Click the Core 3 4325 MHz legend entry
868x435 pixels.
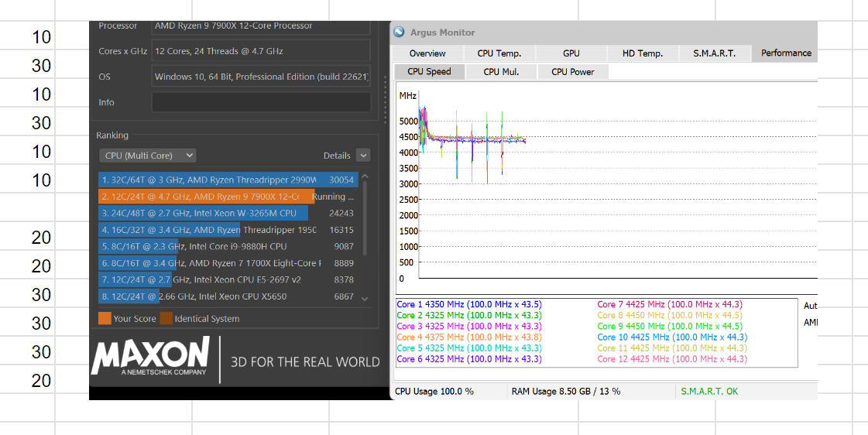tap(469, 326)
